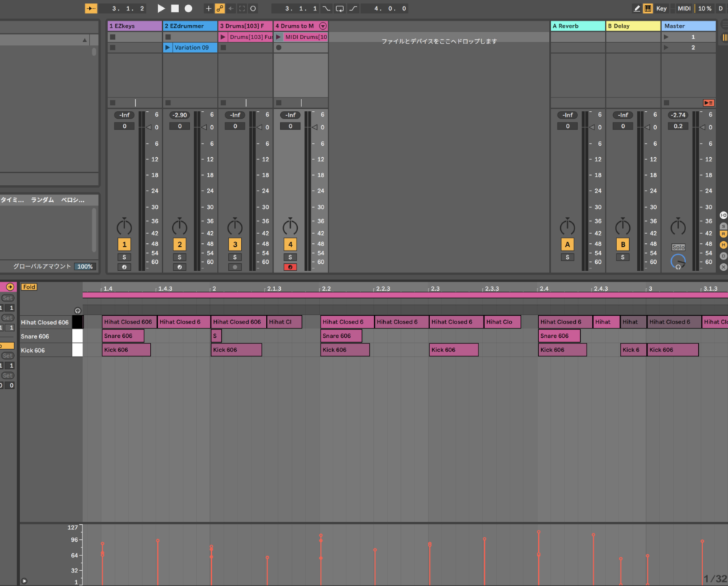Launch the Variation 09 clip
The image size is (728, 586).
[x=168, y=48]
